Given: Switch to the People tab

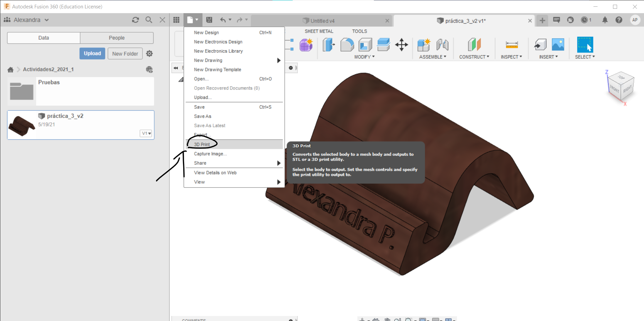Looking at the screenshot, I should tap(117, 38).
